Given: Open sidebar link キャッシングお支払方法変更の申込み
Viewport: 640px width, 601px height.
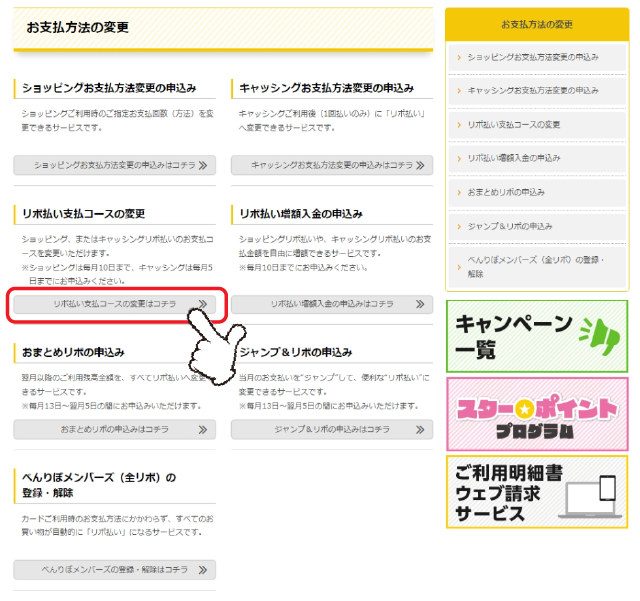Looking at the screenshot, I should [x=537, y=91].
